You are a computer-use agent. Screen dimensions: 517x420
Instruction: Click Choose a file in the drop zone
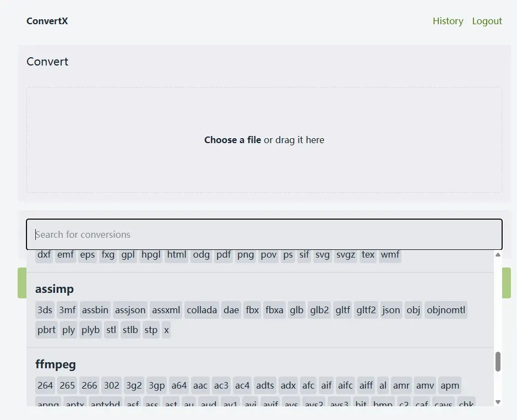[232, 140]
